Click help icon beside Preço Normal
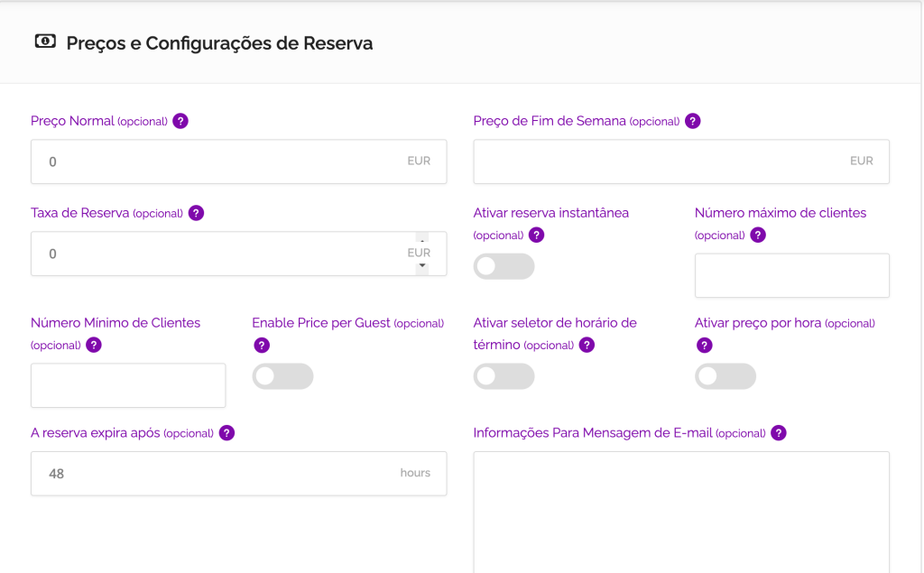This screenshot has width=924, height=573. click(180, 121)
